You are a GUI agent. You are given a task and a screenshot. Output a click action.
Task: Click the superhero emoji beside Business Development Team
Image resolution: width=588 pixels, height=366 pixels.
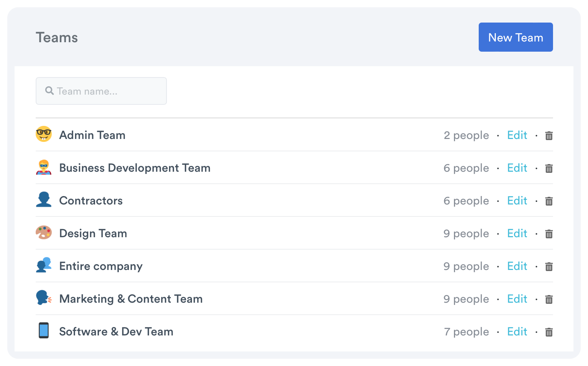tap(44, 167)
